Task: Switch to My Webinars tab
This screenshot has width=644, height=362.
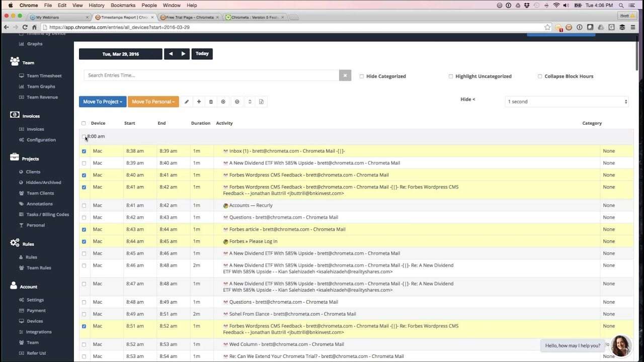Action: point(59,17)
